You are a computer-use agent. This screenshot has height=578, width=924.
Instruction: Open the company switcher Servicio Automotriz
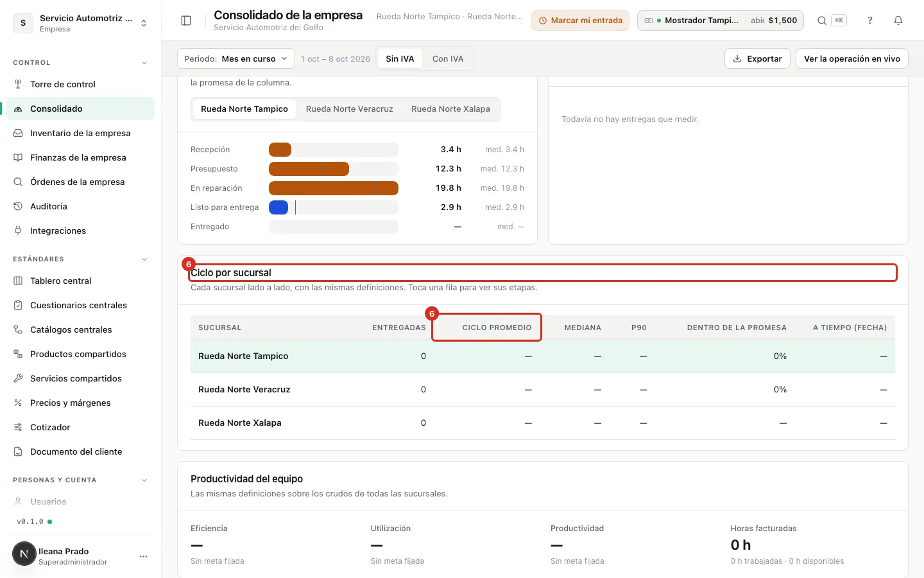tap(80, 23)
